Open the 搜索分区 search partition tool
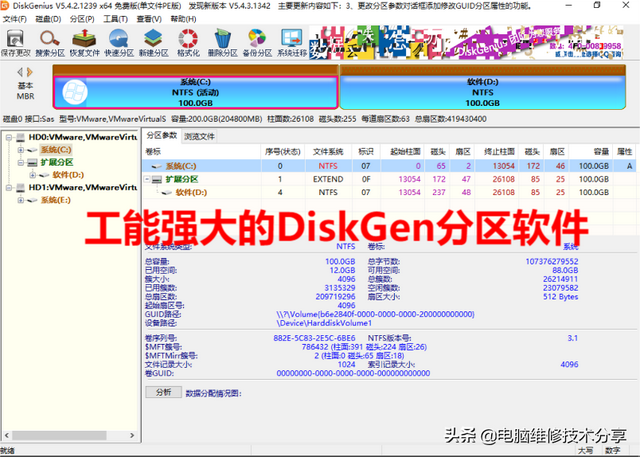 (x=50, y=43)
